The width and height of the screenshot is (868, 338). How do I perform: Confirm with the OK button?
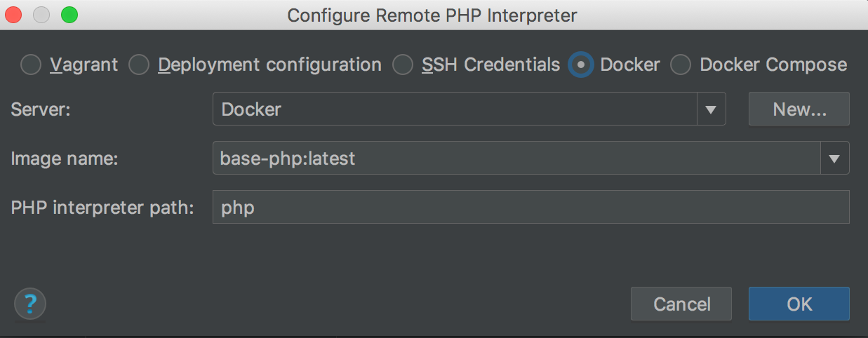(799, 304)
